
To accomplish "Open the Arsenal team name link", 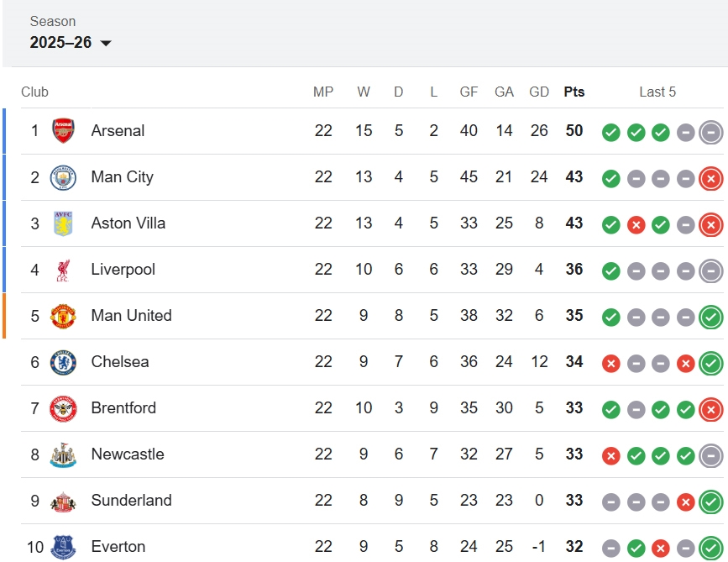I will [x=118, y=131].
